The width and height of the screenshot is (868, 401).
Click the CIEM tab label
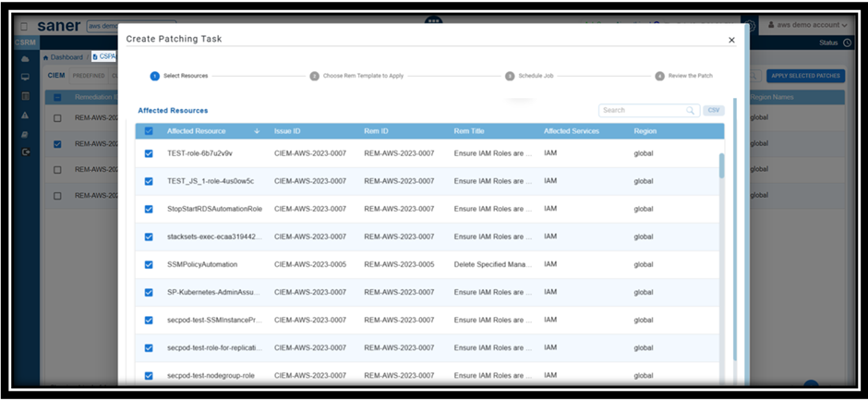pos(56,76)
